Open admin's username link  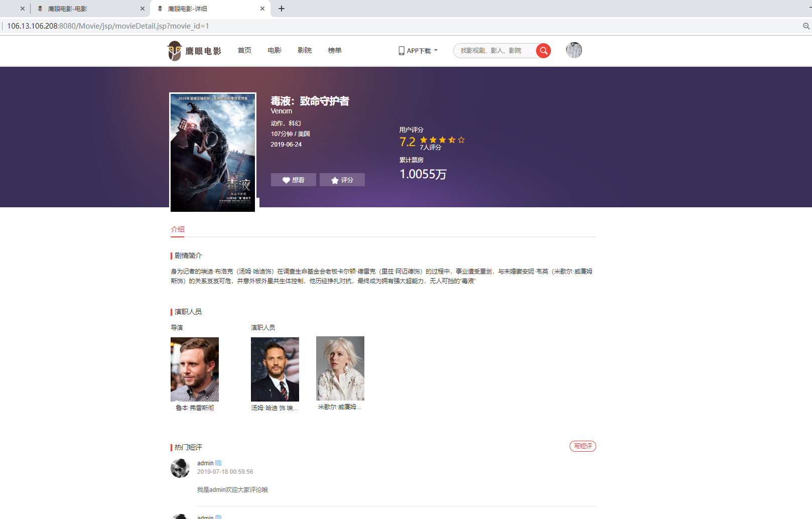coord(205,463)
